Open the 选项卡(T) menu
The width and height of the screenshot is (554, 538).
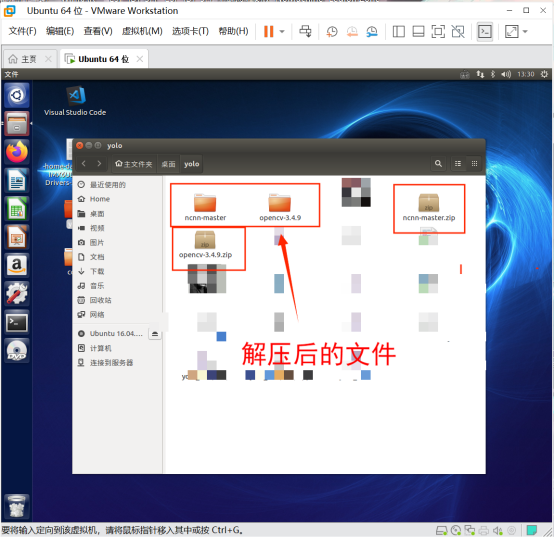[190, 31]
